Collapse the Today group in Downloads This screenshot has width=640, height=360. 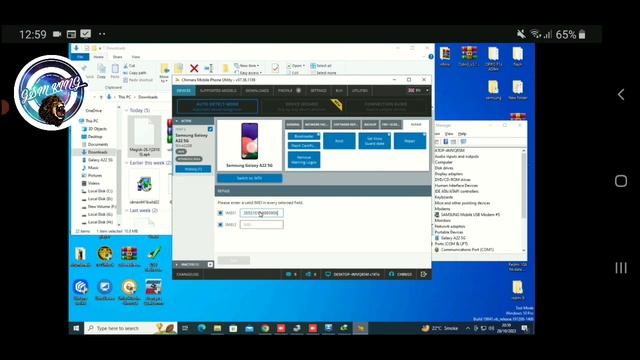(x=127, y=111)
